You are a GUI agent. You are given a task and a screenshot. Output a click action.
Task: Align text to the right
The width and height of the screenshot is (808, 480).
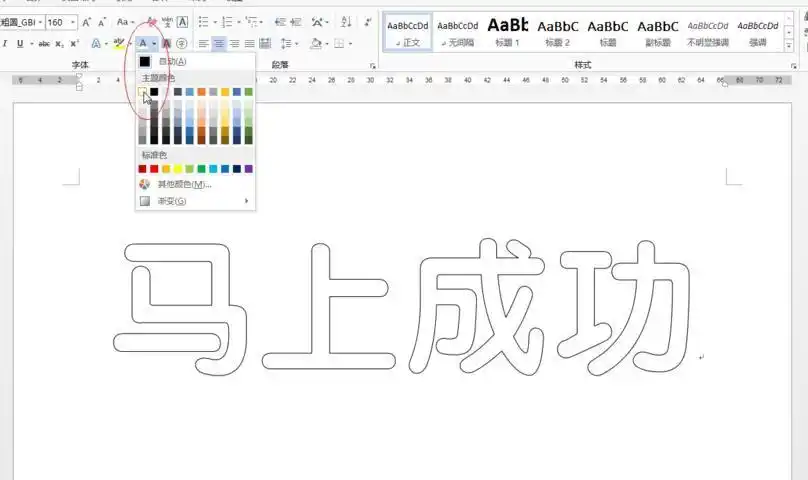tap(234, 44)
